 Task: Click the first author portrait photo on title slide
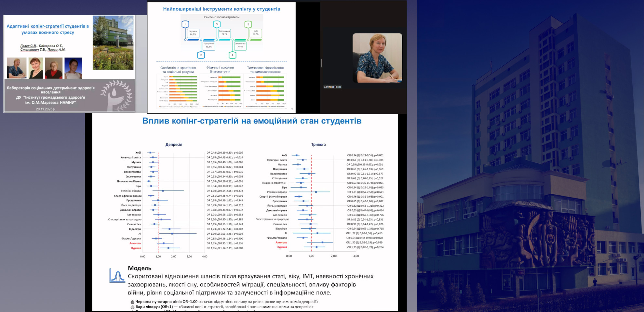point(16,68)
